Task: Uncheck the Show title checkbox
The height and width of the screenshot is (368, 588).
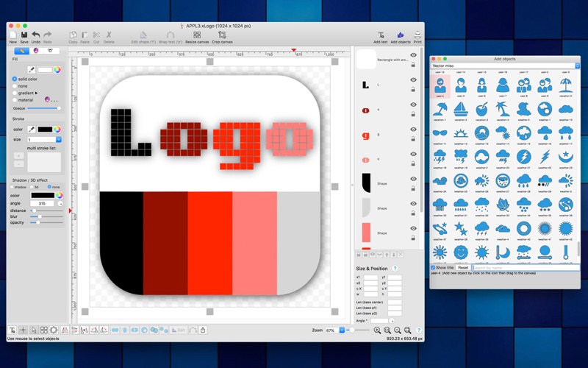Action: click(434, 267)
